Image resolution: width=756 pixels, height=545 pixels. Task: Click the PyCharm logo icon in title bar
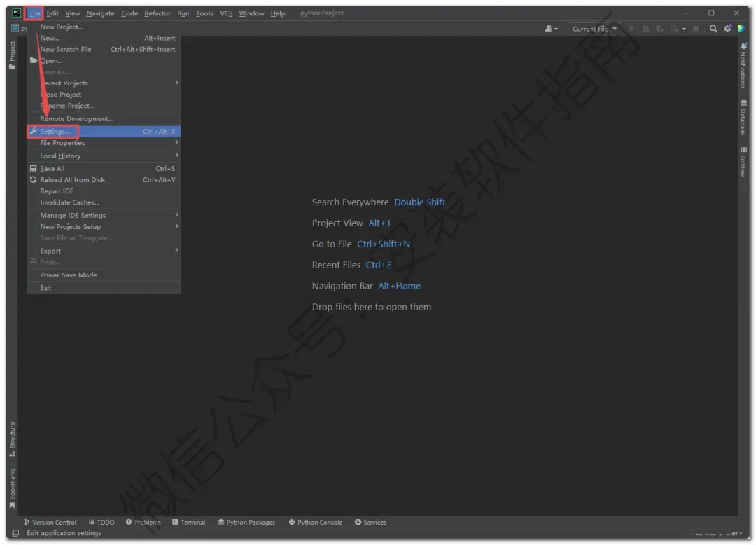16,13
